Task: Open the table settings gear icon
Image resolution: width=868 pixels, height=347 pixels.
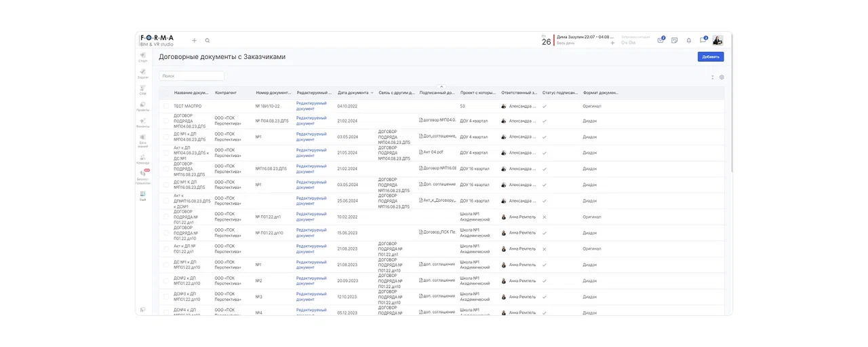Action: tap(722, 77)
